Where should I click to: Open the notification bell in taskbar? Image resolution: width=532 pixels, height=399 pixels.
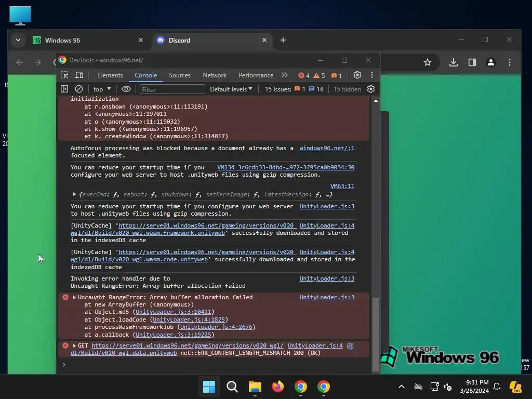click(497, 387)
